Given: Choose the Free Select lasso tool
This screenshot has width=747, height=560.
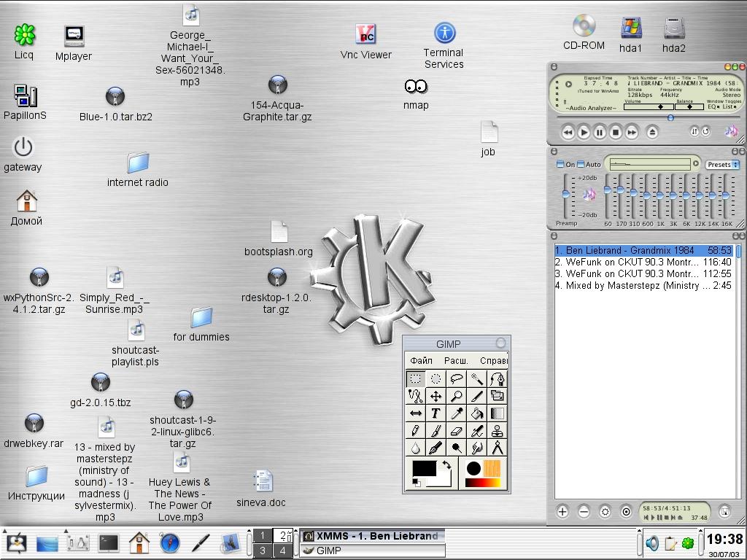Looking at the screenshot, I should tap(457, 378).
